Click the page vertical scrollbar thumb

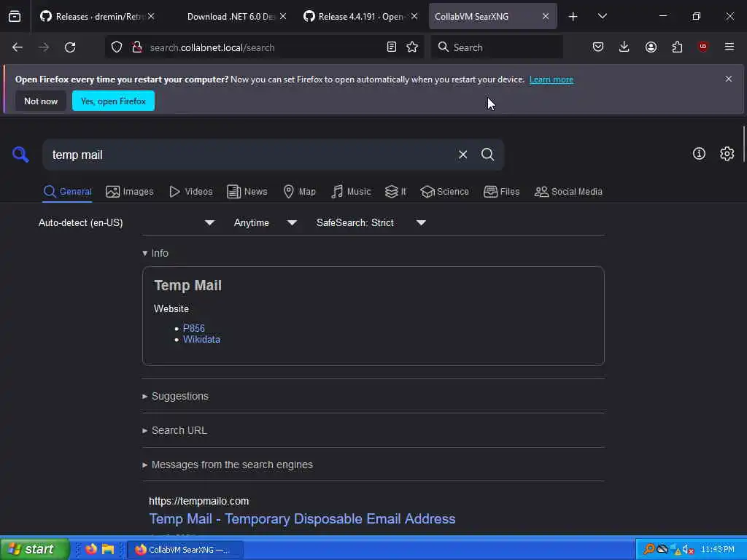tap(743, 144)
